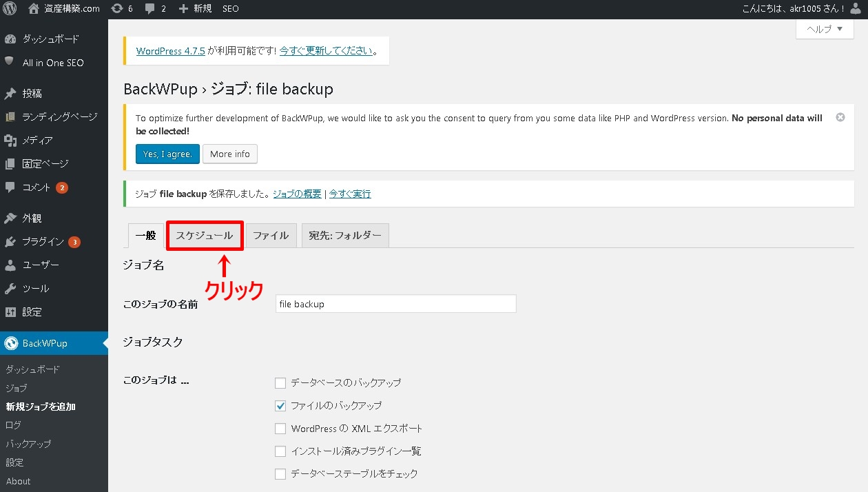Click the More info button

click(x=230, y=154)
